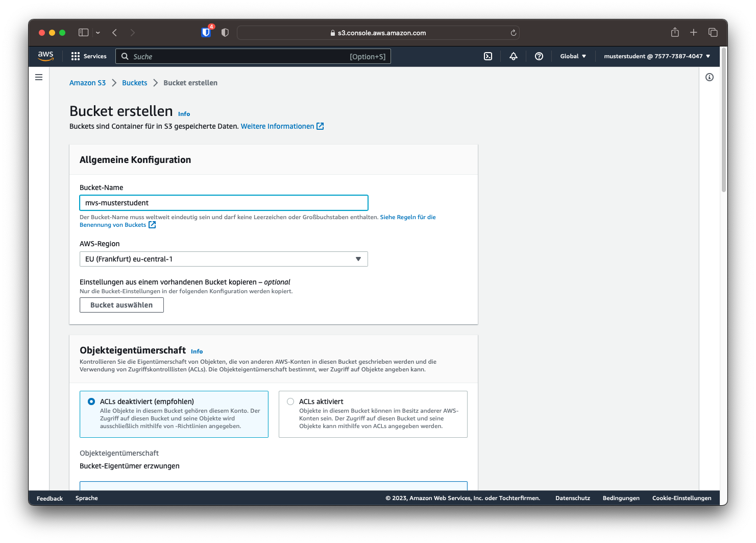Click the Safari share icon
The width and height of the screenshot is (756, 543).
(675, 32)
